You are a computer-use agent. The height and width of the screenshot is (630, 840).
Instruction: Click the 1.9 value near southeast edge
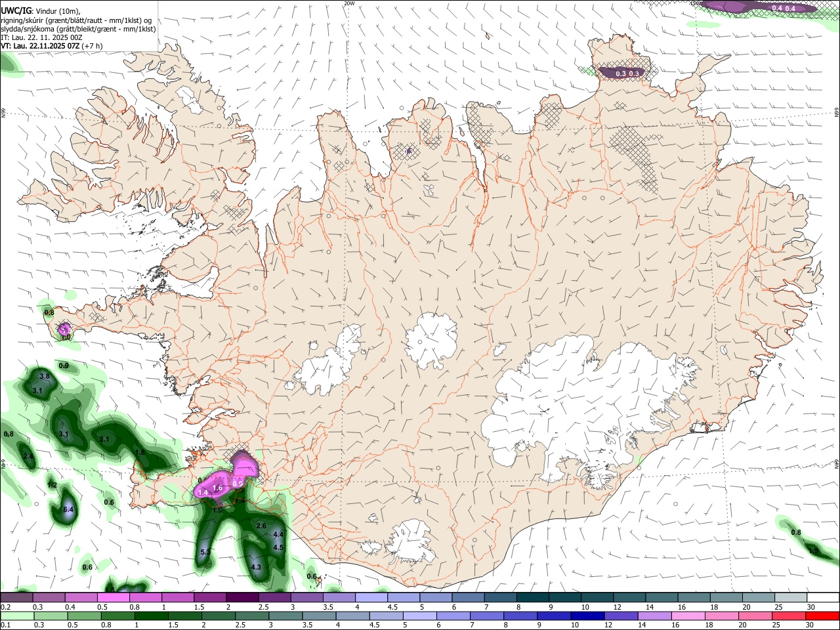point(813,551)
